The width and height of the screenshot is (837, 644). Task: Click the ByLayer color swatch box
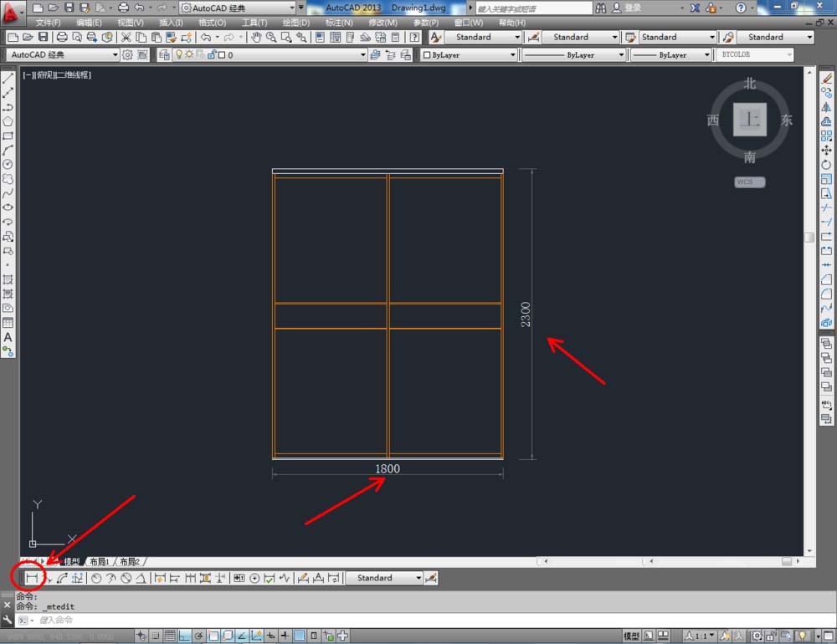(427, 55)
